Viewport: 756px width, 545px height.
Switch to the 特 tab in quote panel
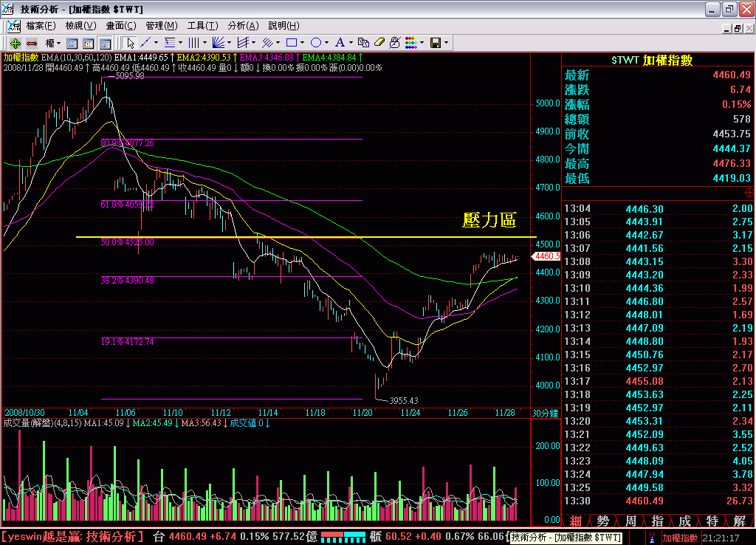coord(712,521)
